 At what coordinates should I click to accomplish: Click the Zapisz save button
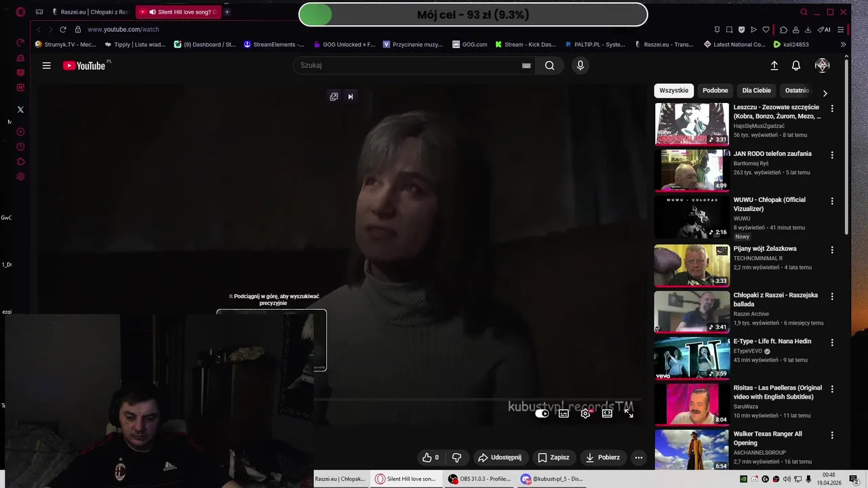tap(553, 457)
